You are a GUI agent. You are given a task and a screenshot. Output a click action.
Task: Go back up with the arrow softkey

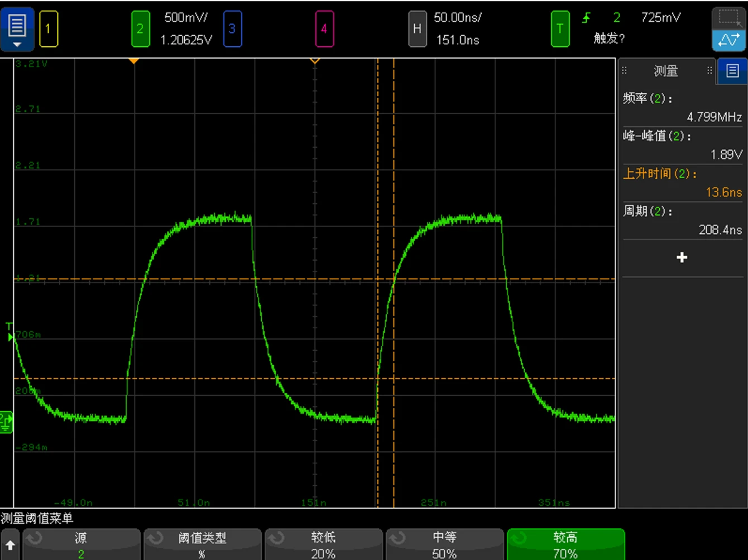(10, 545)
